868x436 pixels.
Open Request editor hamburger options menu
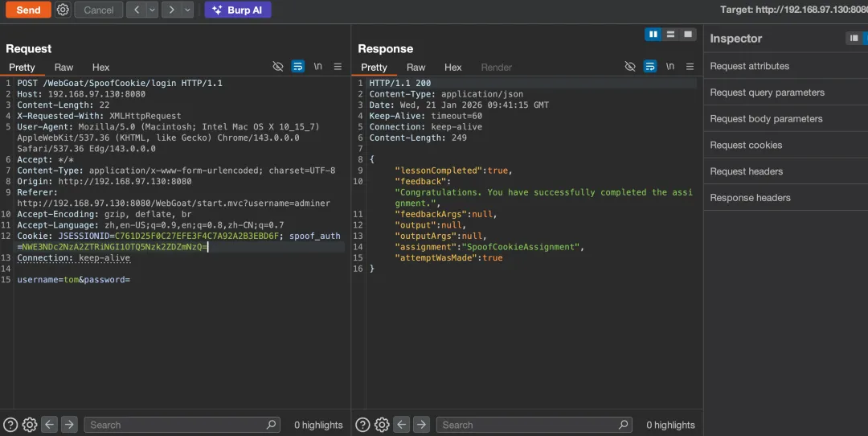click(x=338, y=67)
